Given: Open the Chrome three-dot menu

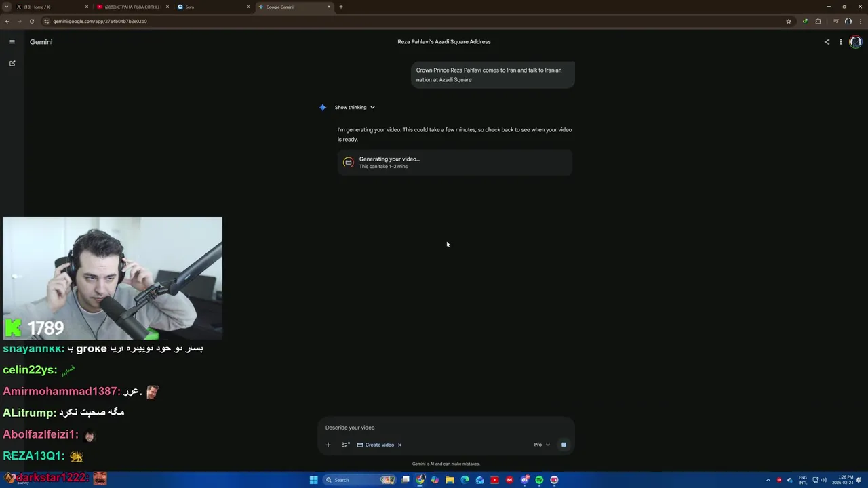Looking at the screenshot, I should click(x=860, y=21).
